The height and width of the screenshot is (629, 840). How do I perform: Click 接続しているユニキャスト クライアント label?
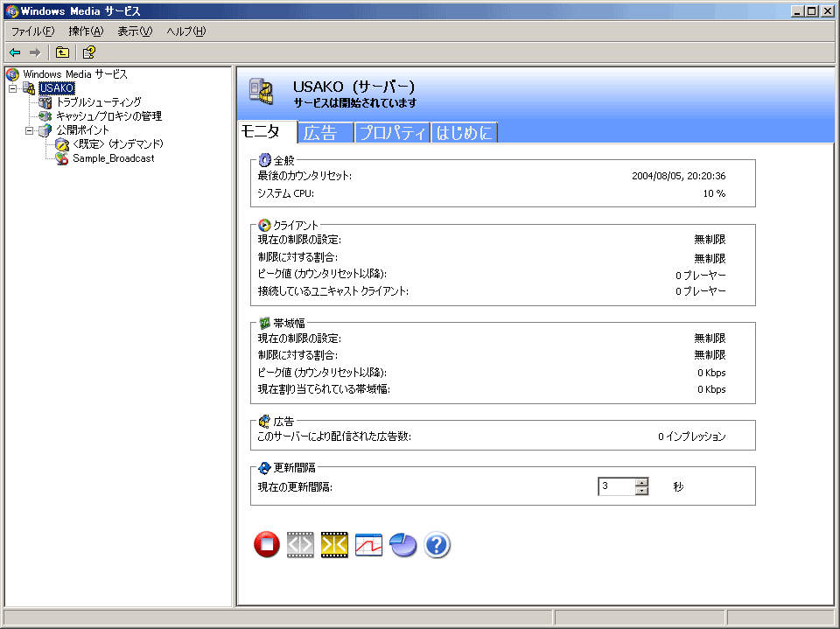click(x=333, y=291)
